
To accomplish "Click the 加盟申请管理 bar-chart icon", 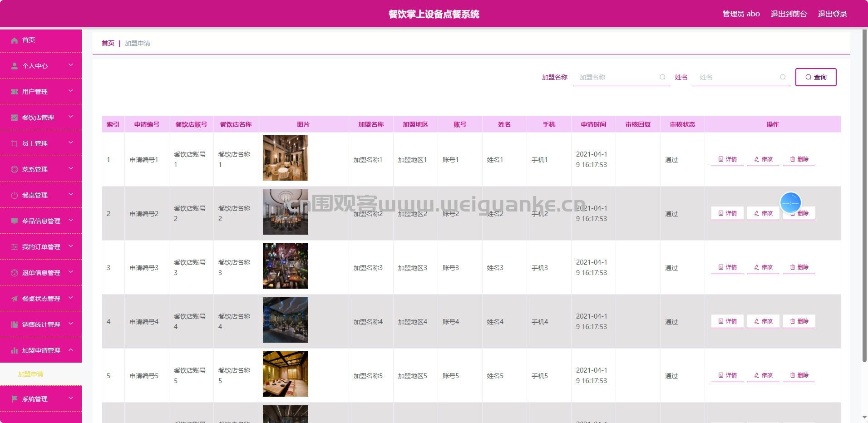I will [15, 350].
